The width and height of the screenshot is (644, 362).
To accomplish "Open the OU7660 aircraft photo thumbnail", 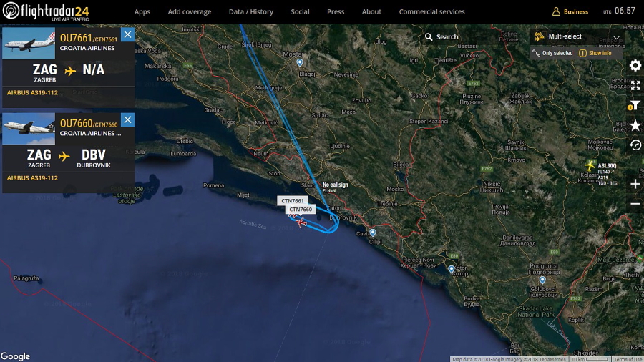I will pos(29,129).
